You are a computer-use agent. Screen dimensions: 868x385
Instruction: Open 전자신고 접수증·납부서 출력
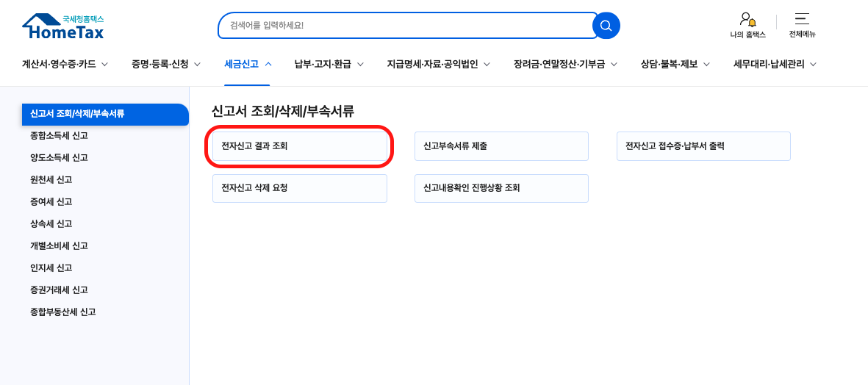(703, 146)
